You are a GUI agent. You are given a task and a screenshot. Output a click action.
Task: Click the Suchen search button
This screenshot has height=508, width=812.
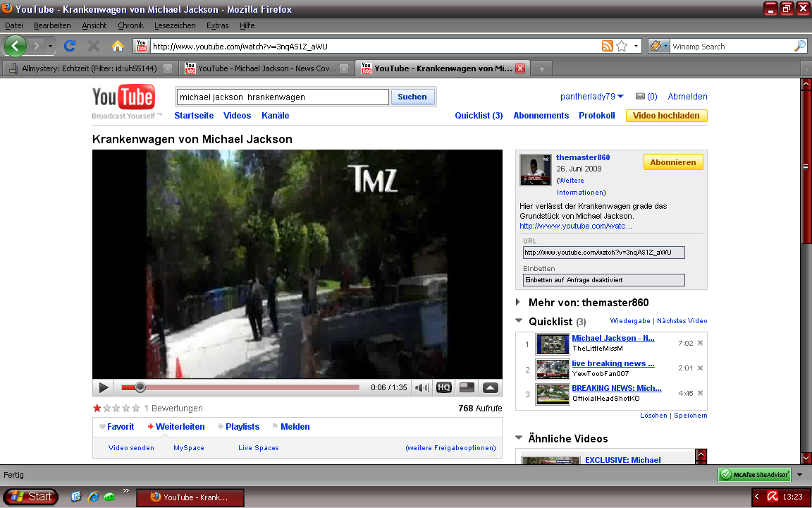[x=412, y=97]
